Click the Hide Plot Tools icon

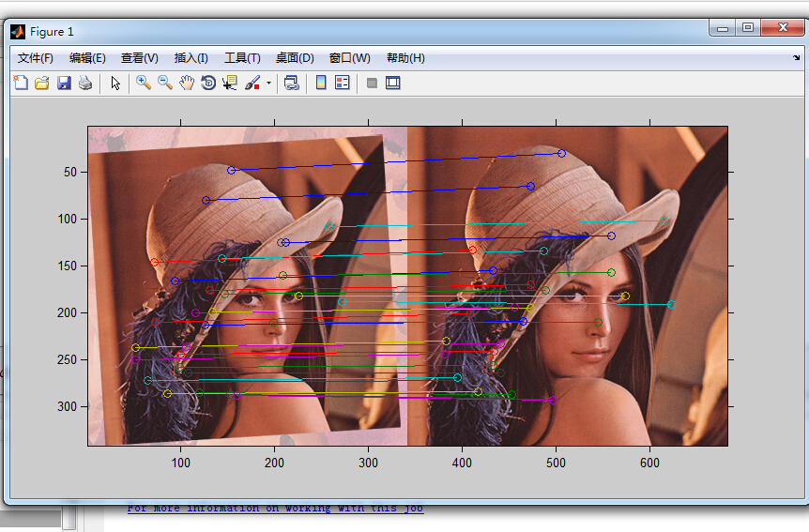pos(372,84)
